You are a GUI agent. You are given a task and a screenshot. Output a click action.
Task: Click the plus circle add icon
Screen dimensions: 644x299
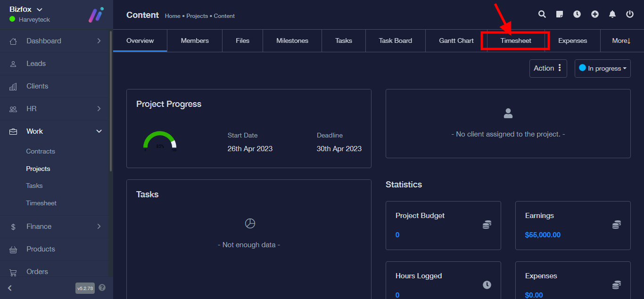[595, 15]
